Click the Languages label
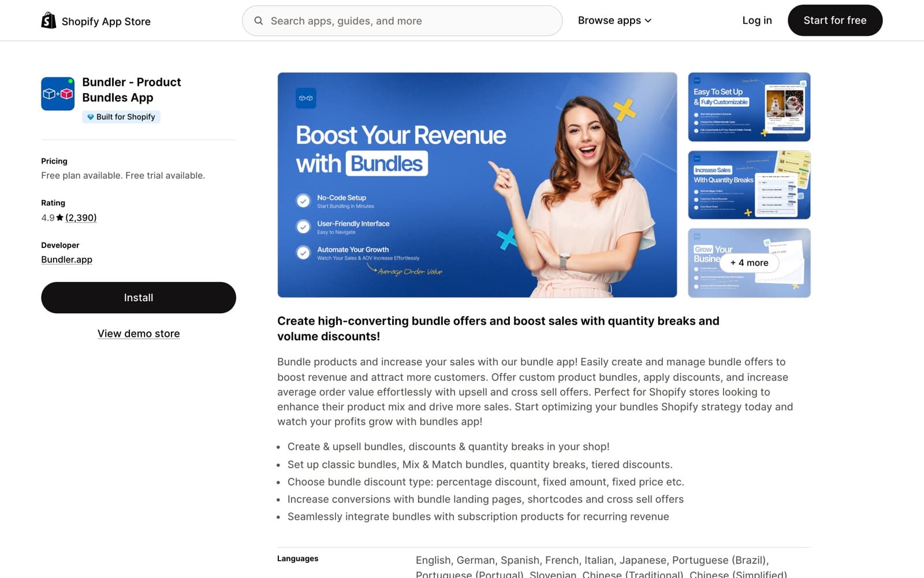The height and width of the screenshot is (578, 924). pyautogui.click(x=297, y=558)
